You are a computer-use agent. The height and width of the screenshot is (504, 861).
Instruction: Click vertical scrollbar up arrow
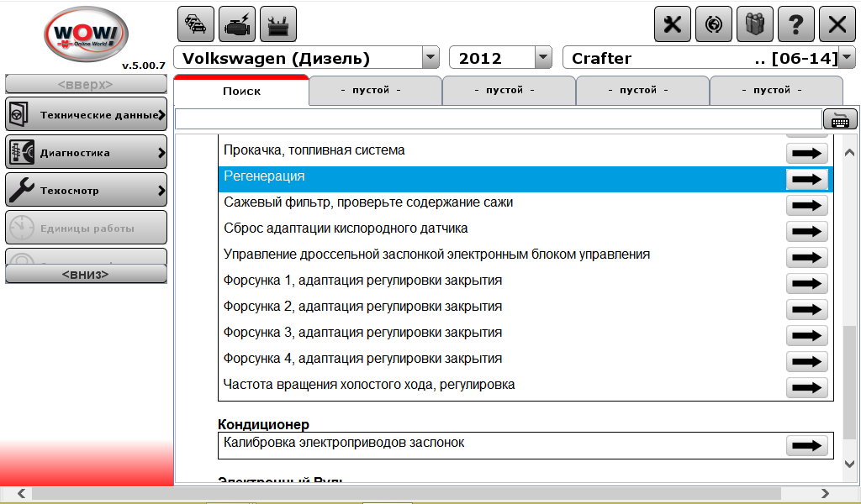[849, 153]
